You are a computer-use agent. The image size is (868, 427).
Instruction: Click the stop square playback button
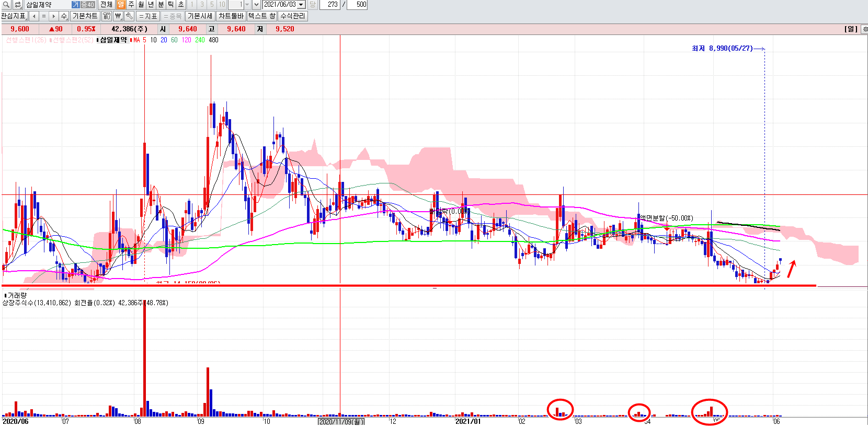click(x=44, y=16)
